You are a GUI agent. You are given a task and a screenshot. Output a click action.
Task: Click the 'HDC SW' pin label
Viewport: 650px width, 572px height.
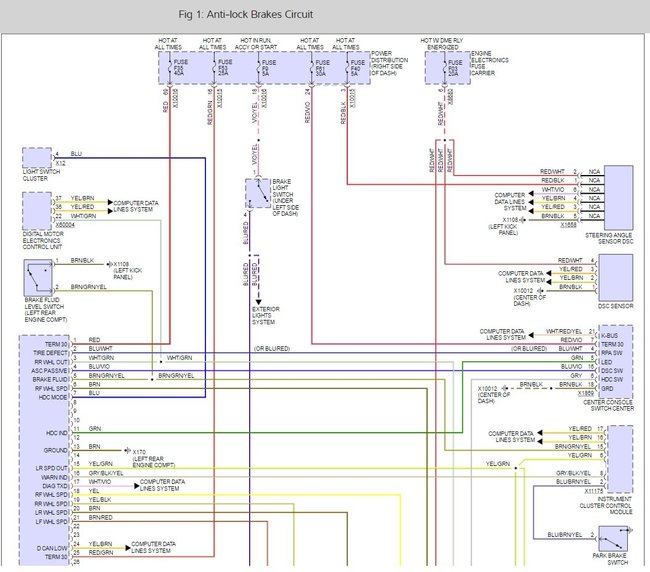[612, 379]
